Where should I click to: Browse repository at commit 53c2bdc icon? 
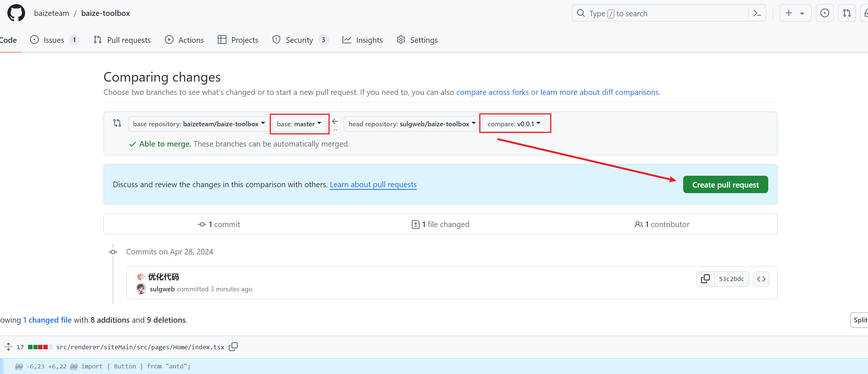click(x=761, y=279)
